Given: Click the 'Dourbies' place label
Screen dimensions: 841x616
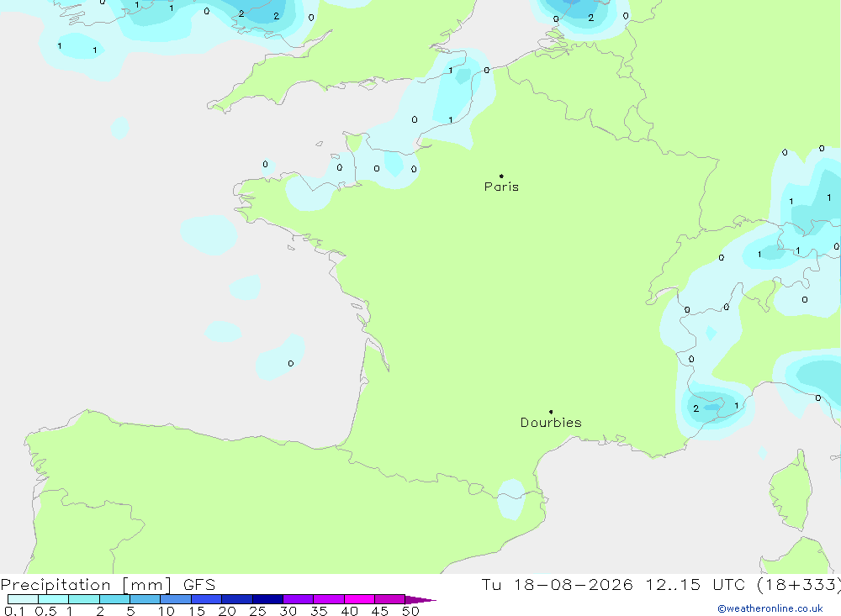Looking at the screenshot, I should (551, 423).
